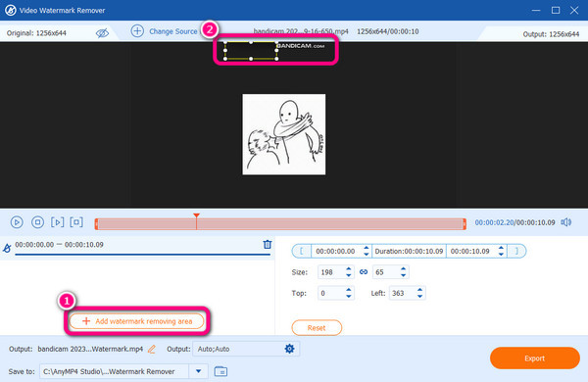This screenshot has height=382, width=588.
Task: Click the end time field 00:00:10.09
Action: click(470, 251)
